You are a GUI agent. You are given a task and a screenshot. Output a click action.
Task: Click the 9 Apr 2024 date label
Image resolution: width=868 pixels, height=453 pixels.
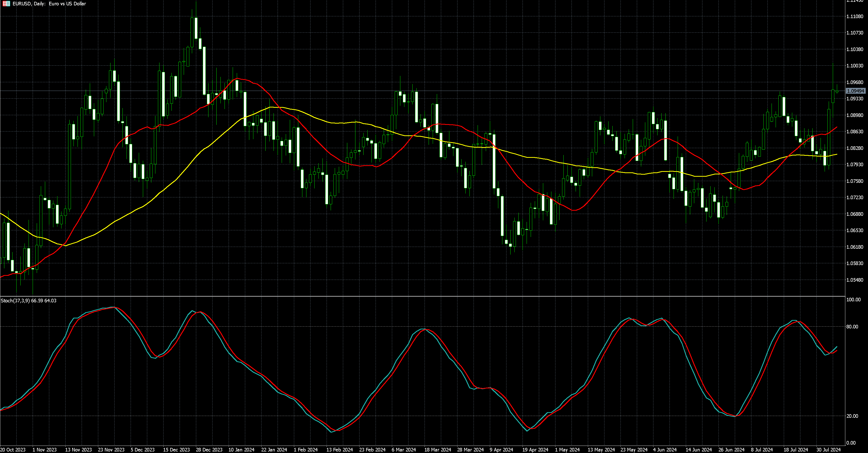(x=501, y=450)
